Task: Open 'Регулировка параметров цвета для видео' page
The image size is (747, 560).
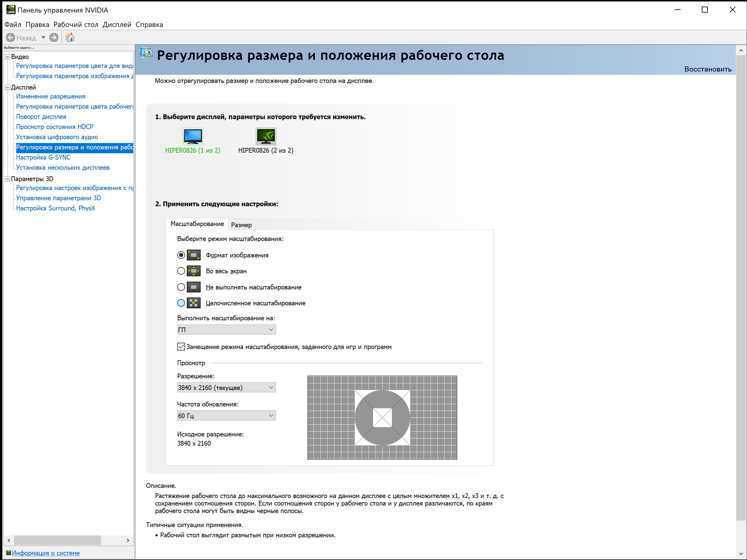Action: click(x=75, y=66)
